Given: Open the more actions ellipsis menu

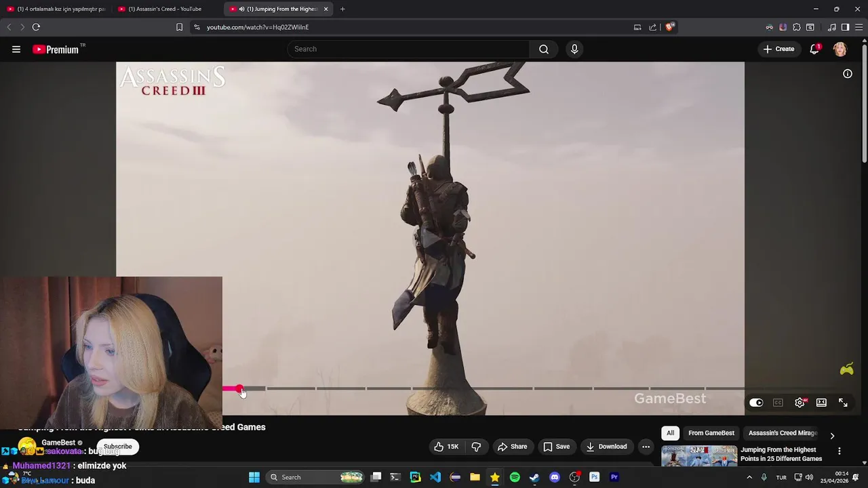Looking at the screenshot, I should pyautogui.click(x=646, y=447).
